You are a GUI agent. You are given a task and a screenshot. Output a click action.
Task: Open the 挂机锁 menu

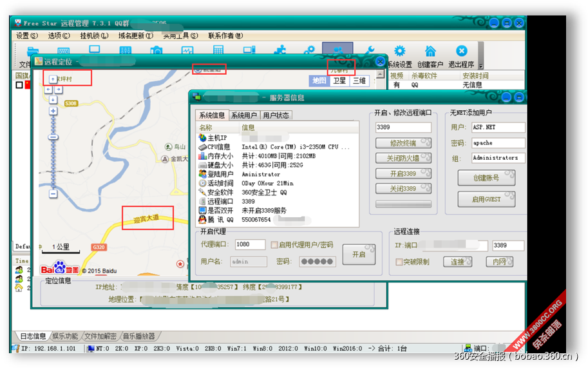coord(94,35)
